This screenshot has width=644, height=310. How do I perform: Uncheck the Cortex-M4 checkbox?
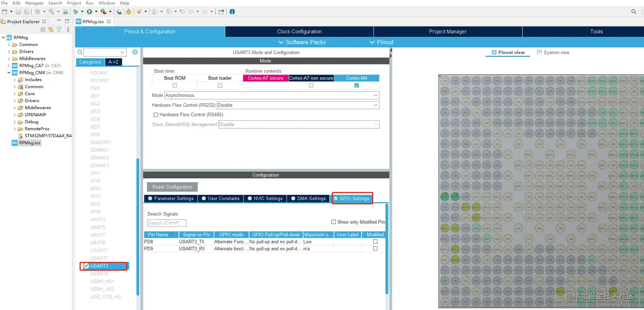coord(356,85)
